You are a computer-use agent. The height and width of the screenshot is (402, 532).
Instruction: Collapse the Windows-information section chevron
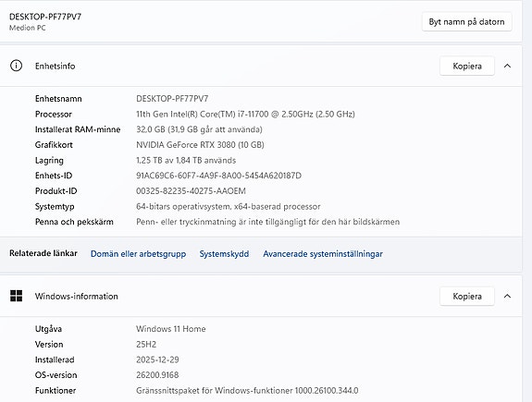click(x=507, y=296)
